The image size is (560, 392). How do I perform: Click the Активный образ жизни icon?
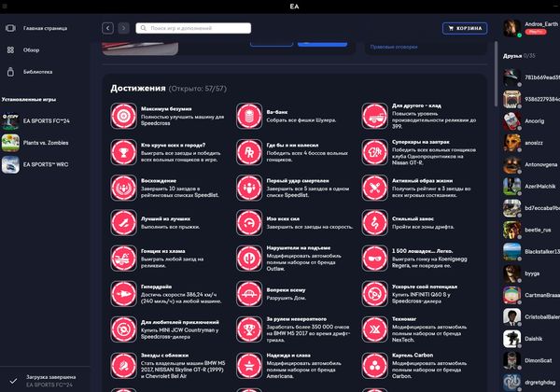tap(374, 188)
